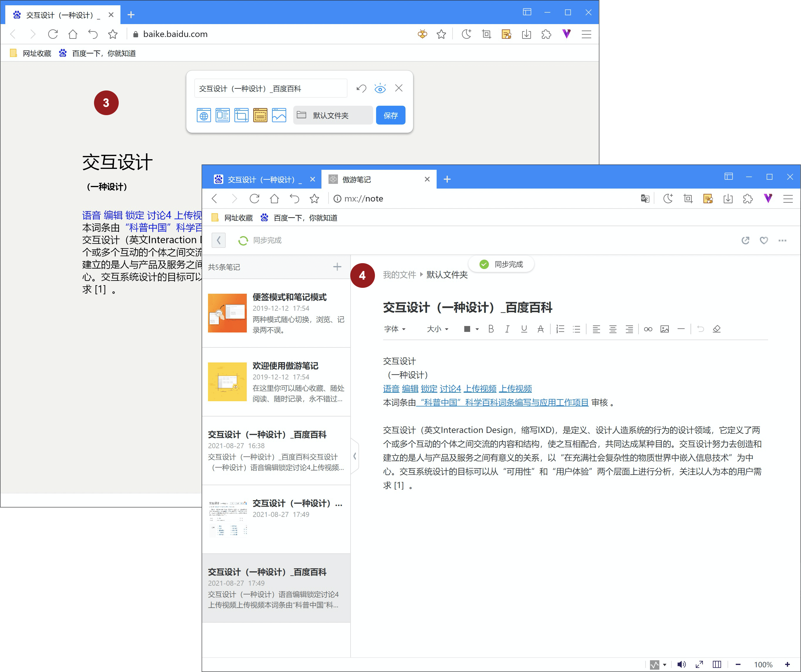Image resolution: width=801 pixels, height=672 pixels.
Task: Open the three-dot more options menu
Action: [782, 240]
